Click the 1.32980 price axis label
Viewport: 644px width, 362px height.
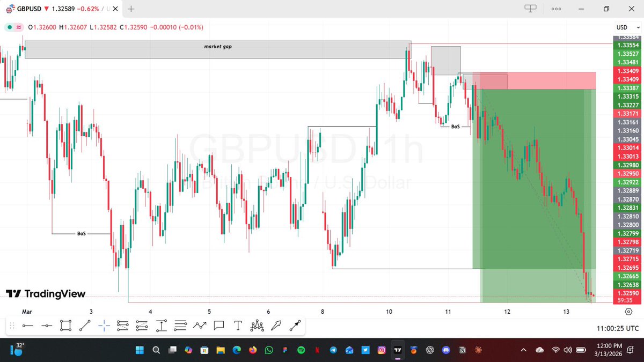[x=627, y=165]
